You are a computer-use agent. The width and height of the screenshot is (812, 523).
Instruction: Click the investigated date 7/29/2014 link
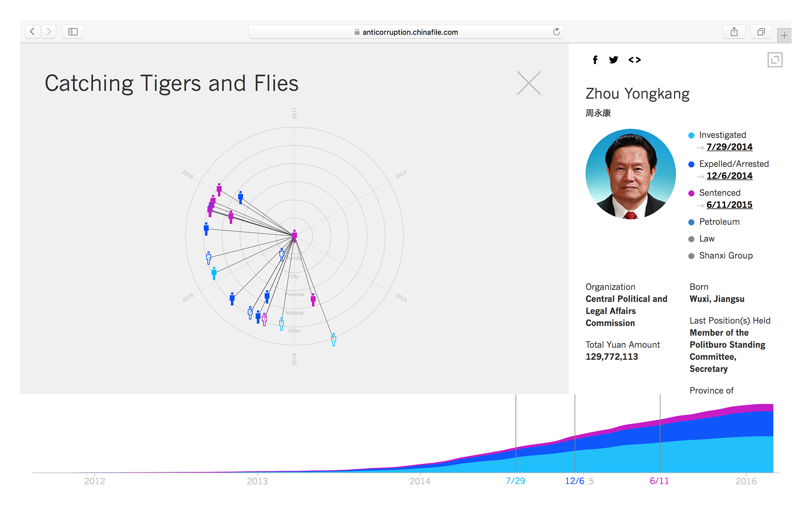729,147
